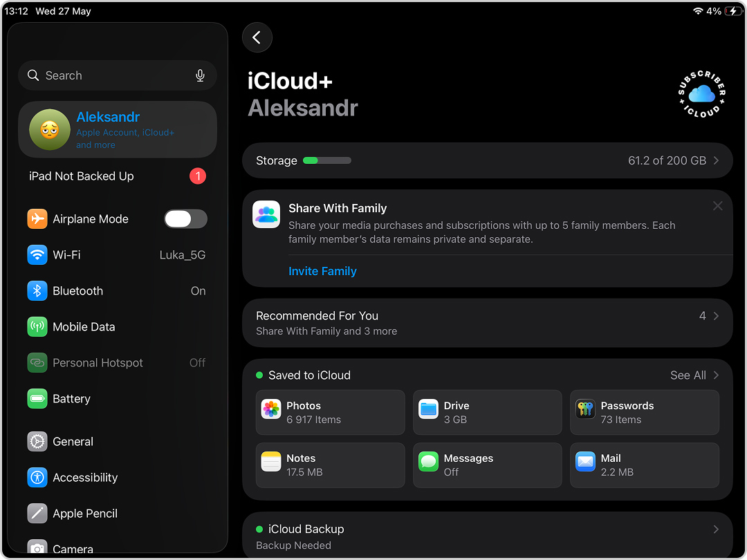Select Accessibility in sidebar
This screenshot has height=560, width=747.
[117, 478]
